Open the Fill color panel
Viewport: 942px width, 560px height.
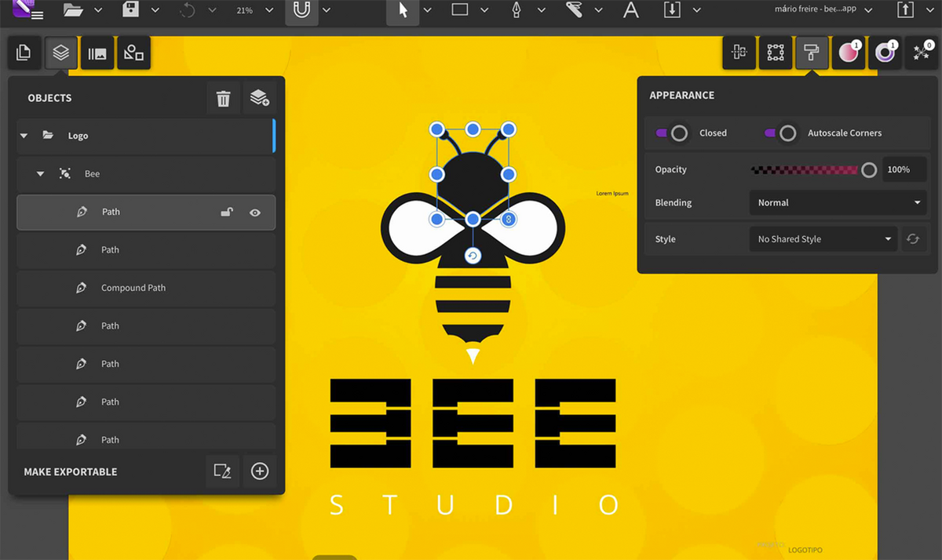(x=848, y=53)
